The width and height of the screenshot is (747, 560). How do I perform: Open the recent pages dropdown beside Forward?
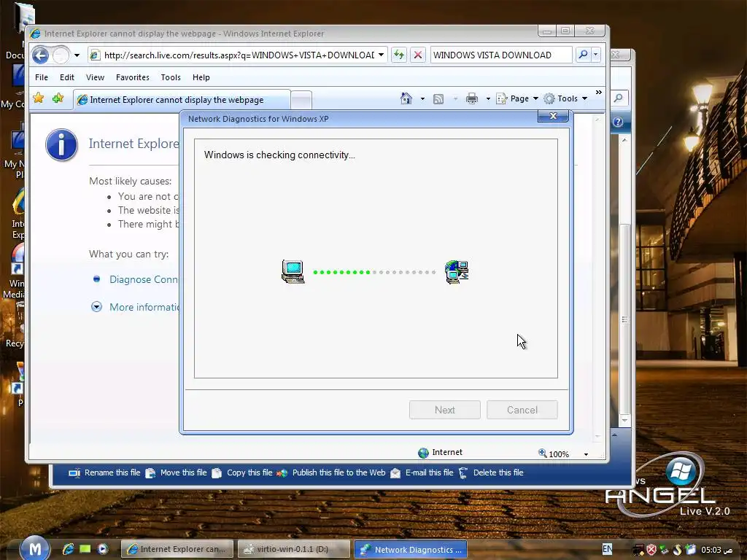(77, 55)
